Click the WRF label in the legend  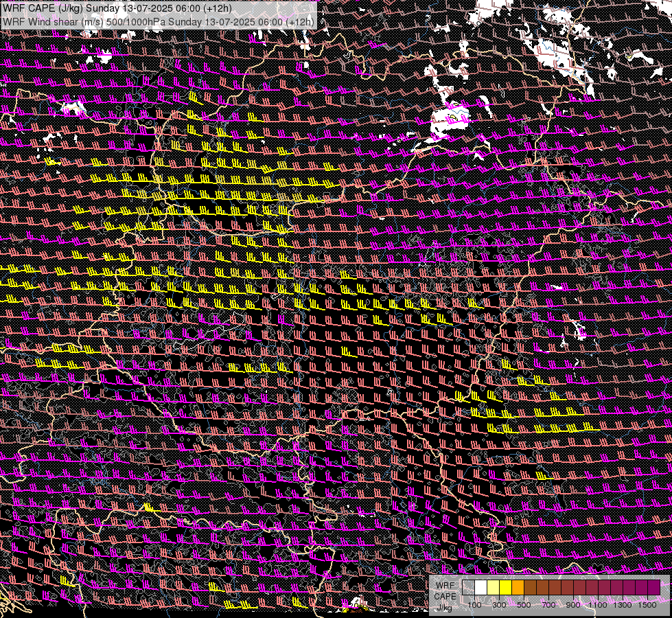tap(445, 586)
